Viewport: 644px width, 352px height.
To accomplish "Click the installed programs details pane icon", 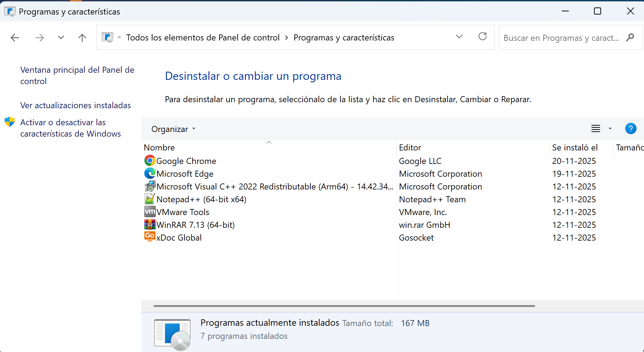I will (173, 334).
